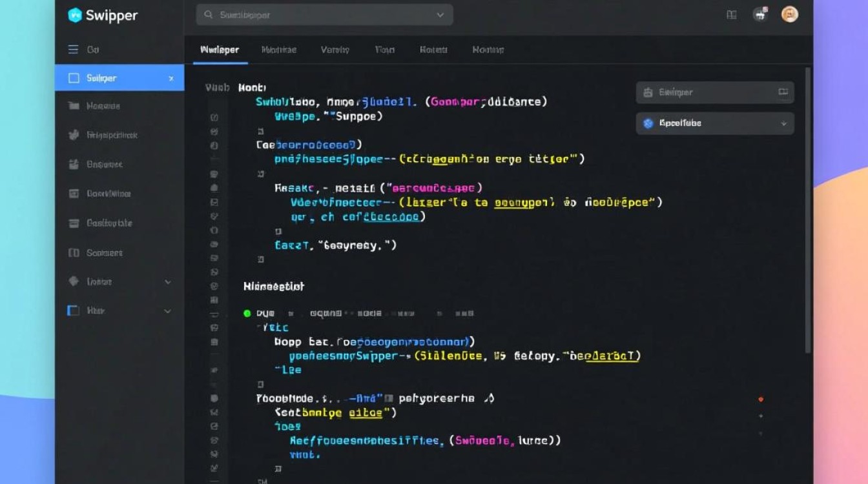Click the robot icon in the right panel field
Image resolution: width=868 pixels, height=484 pixels.
click(648, 92)
